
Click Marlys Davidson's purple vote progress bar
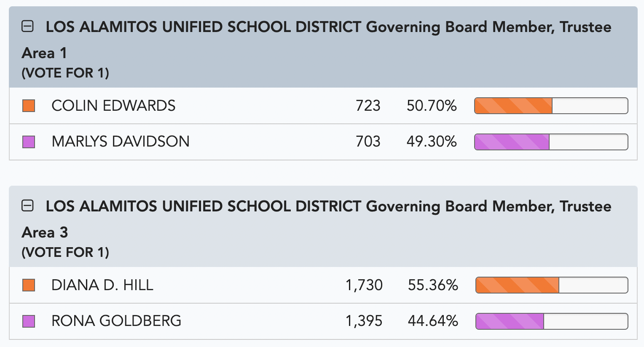pos(551,142)
